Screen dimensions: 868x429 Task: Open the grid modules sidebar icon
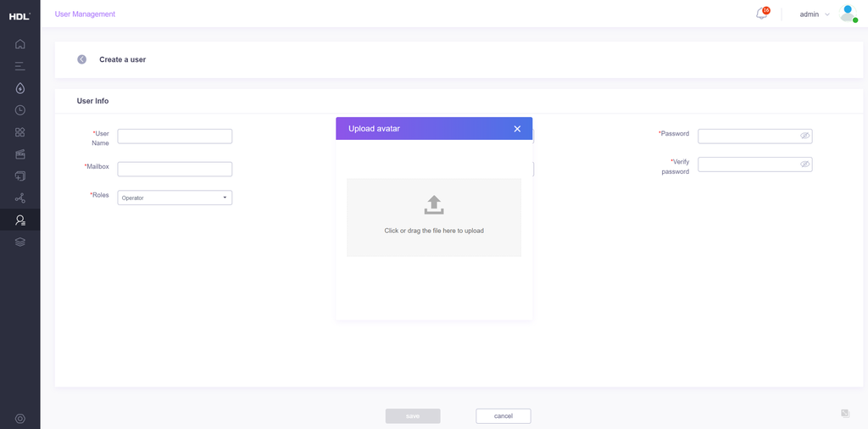tap(20, 131)
